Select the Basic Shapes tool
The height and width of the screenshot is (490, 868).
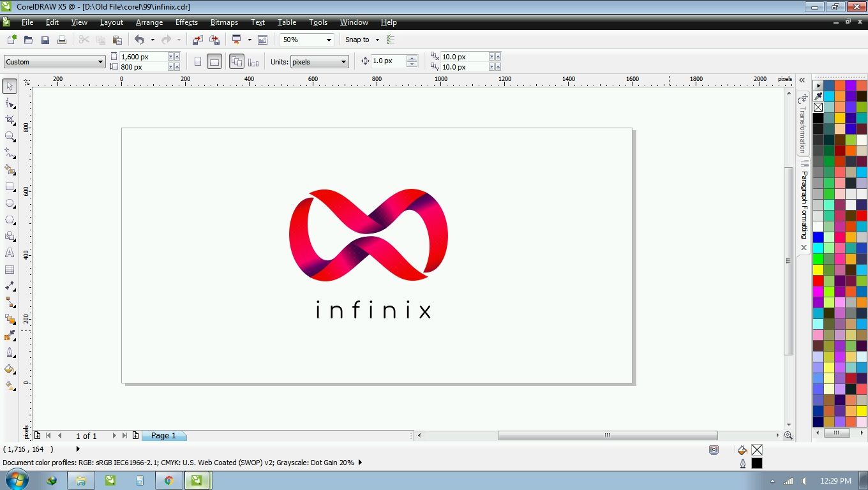pyautogui.click(x=10, y=236)
